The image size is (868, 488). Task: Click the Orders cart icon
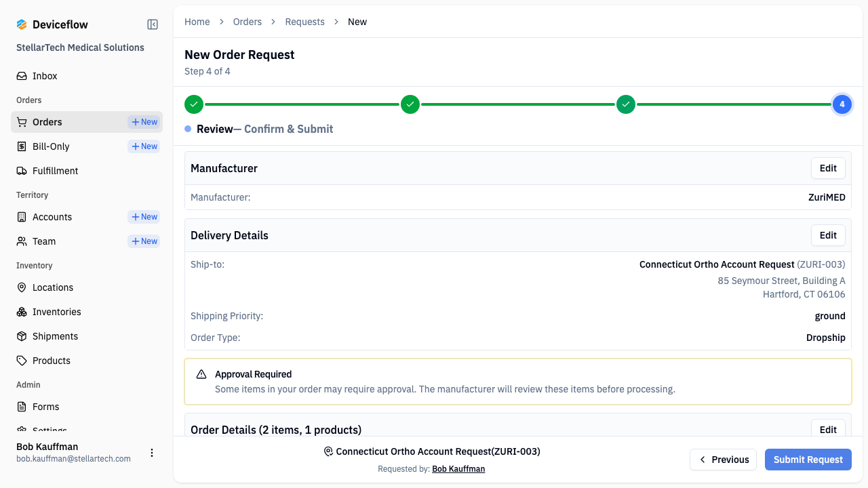click(22, 122)
